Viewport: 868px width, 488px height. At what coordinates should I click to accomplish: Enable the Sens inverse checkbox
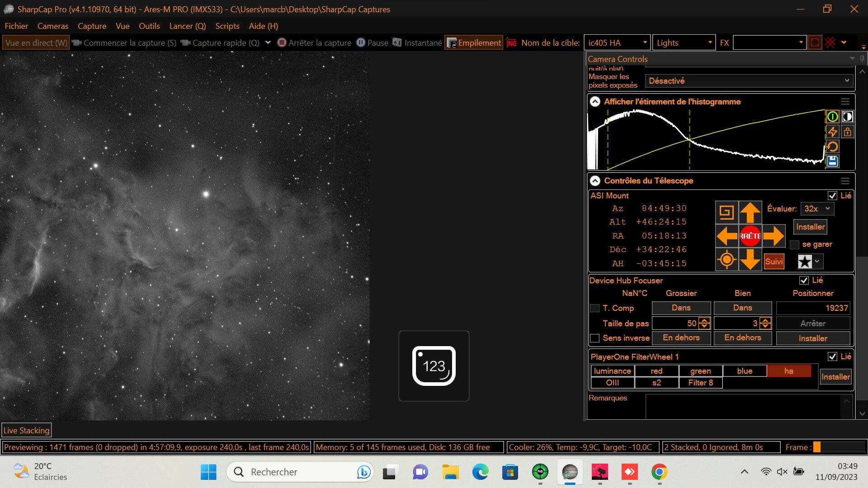pyautogui.click(x=594, y=338)
